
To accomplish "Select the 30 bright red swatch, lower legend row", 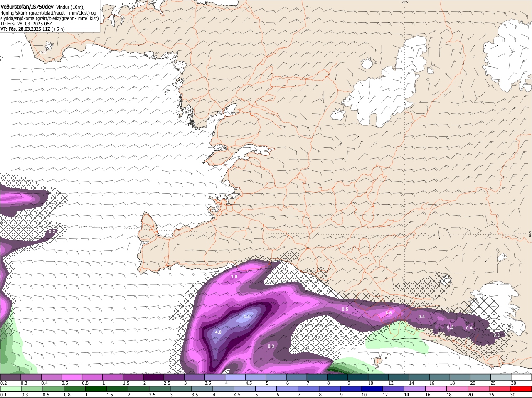I will [521, 389].
